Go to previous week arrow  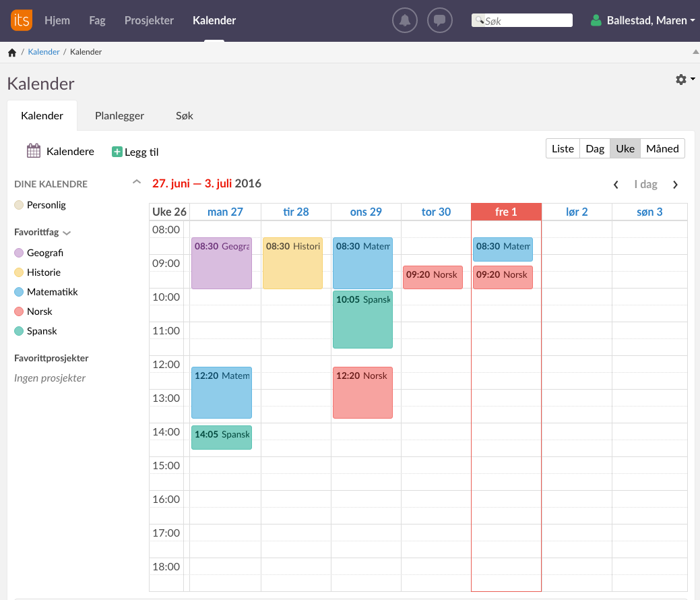point(616,185)
